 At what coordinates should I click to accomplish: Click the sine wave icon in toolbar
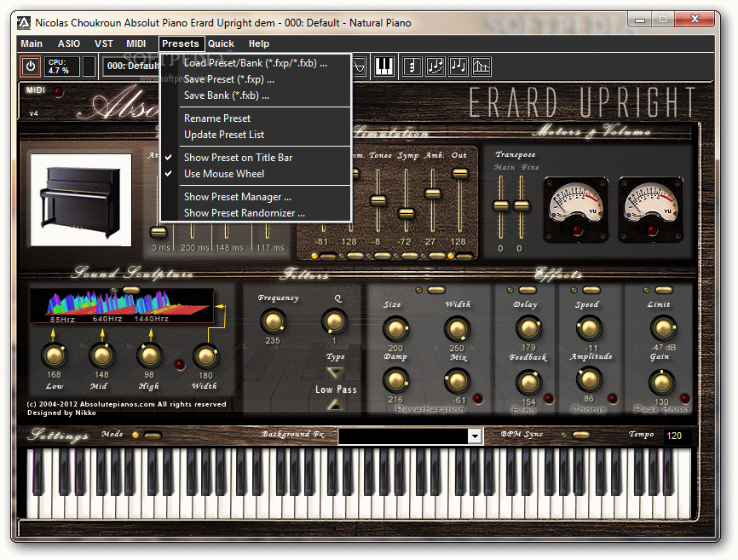click(x=359, y=66)
